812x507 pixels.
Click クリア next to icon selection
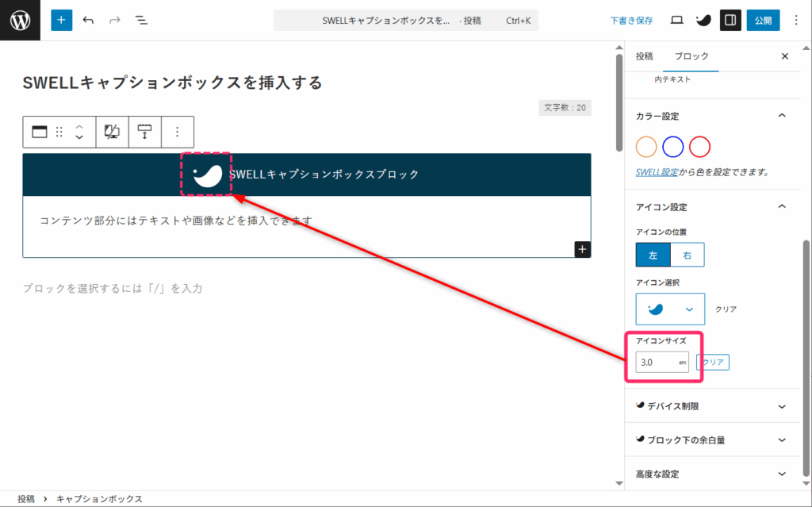click(x=726, y=309)
